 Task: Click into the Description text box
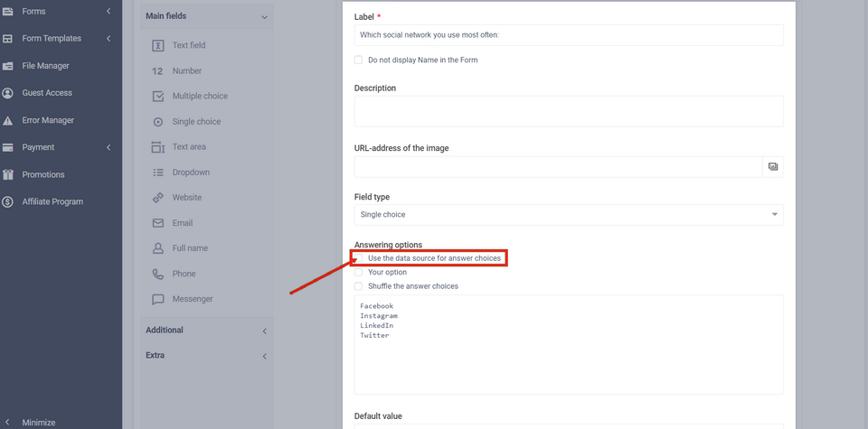pos(569,111)
